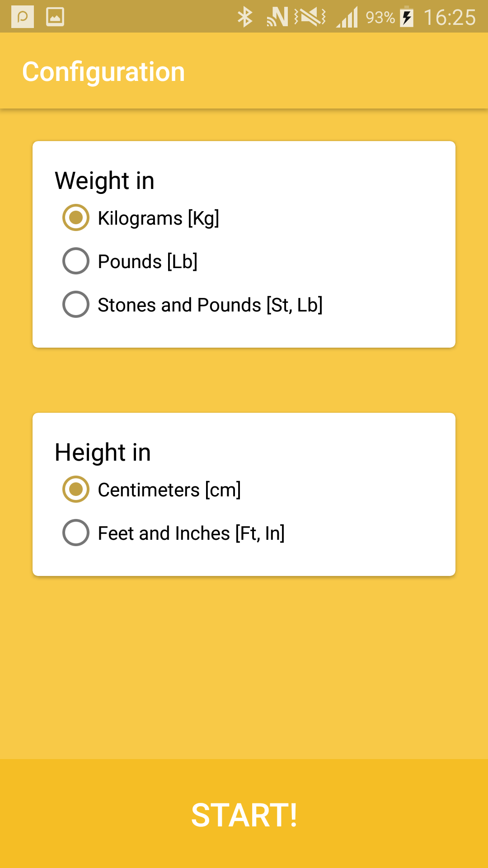488x868 pixels.
Task: Tap the Configuration title
Action: (103, 71)
